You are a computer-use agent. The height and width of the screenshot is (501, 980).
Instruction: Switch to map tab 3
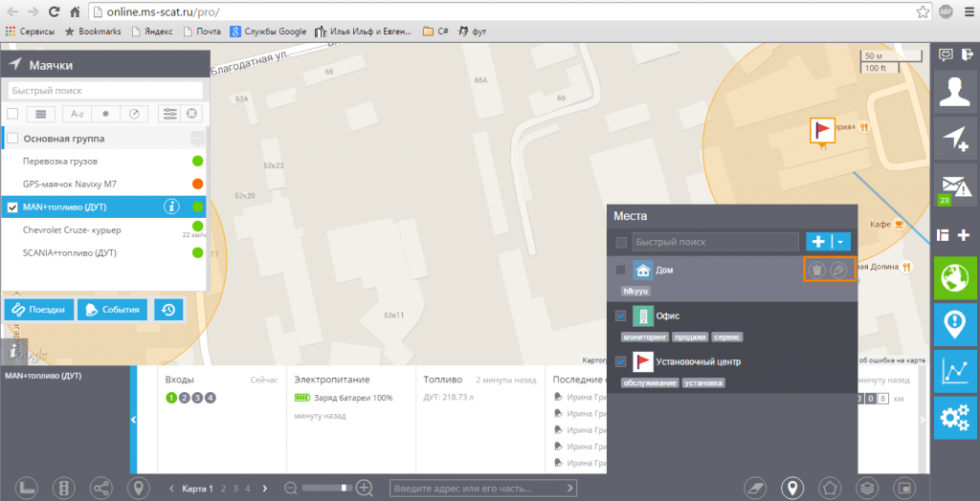[x=235, y=489]
